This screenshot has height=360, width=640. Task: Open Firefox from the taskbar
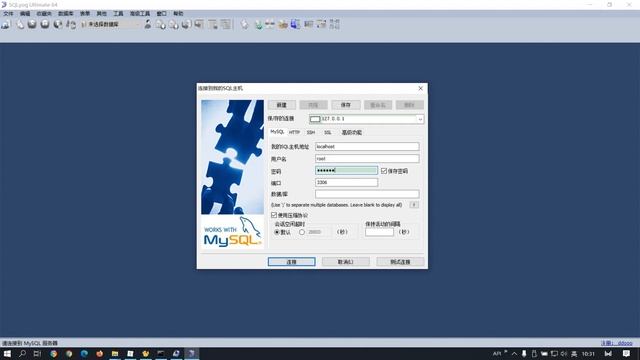pyautogui.click(x=100, y=353)
